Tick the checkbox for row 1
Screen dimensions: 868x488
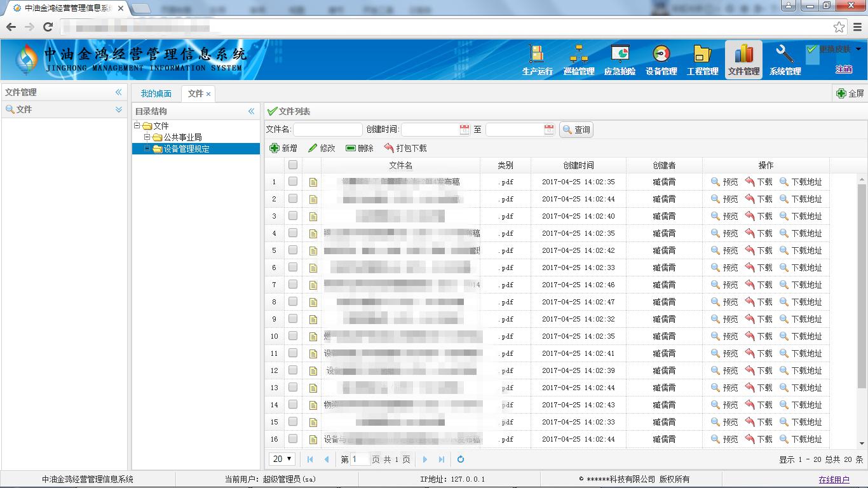pyautogui.click(x=293, y=182)
